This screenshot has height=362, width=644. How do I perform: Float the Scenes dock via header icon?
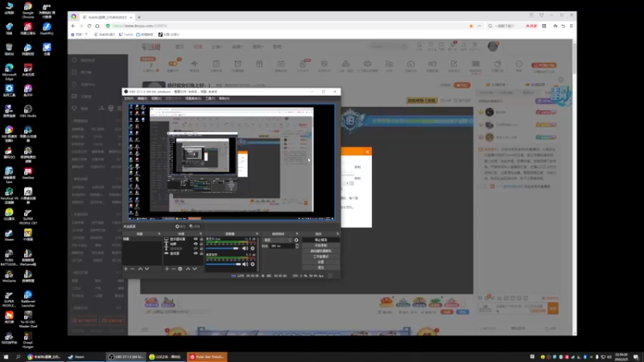click(x=159, y=234)
